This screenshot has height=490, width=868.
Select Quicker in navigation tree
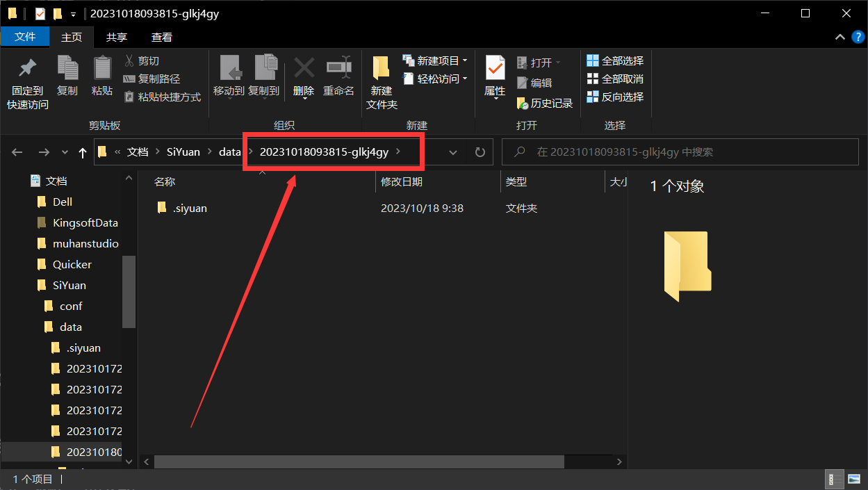[72, 264]
